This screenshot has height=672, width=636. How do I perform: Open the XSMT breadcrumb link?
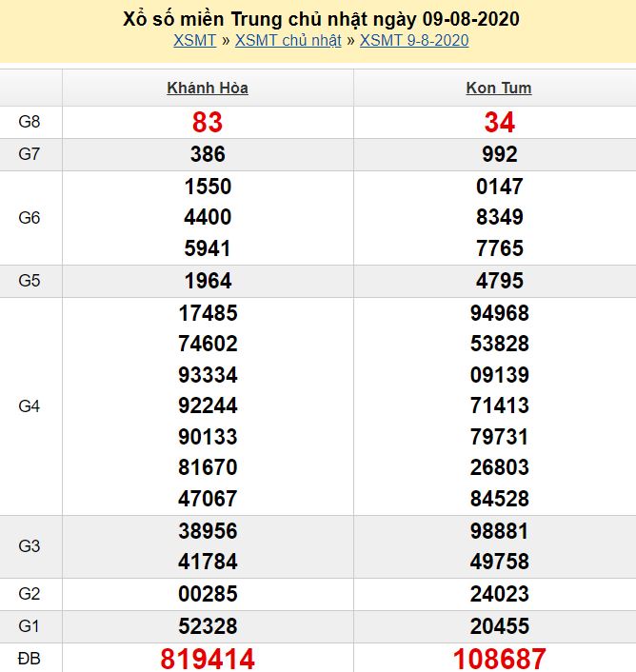[x=194, y=40]
